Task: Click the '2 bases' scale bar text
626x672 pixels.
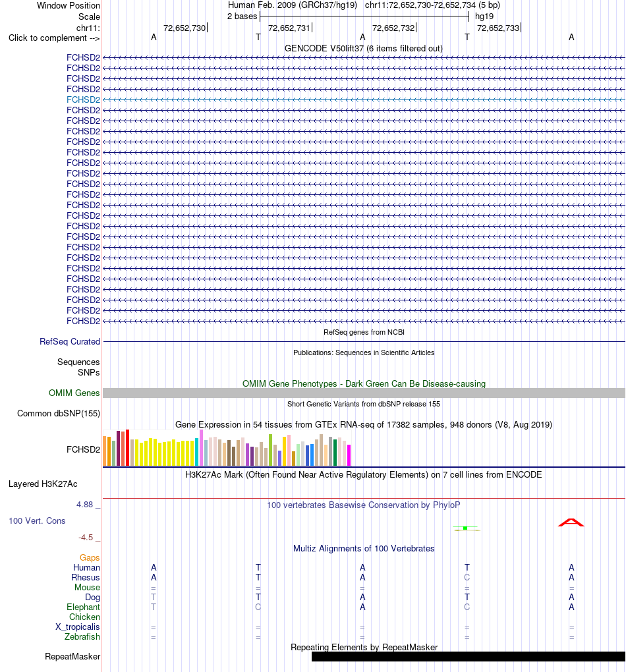Action: pos(242,16)
